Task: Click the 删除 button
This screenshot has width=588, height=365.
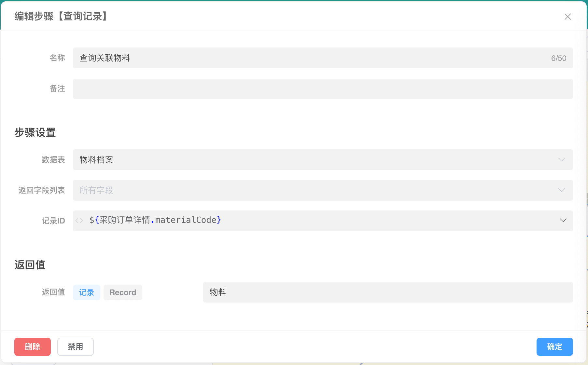Action: coord(33,347)
